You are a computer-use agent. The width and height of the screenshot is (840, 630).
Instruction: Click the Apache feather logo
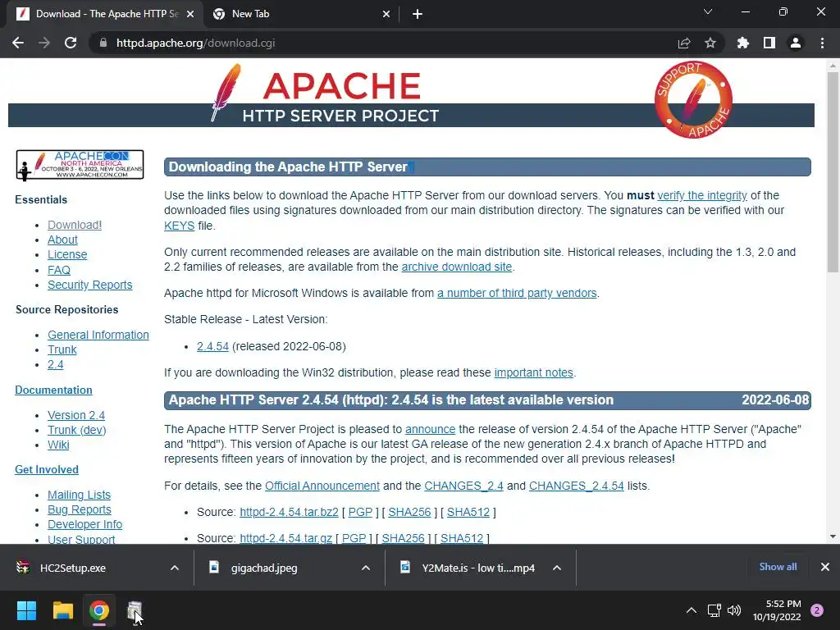[x=226, y=93]
